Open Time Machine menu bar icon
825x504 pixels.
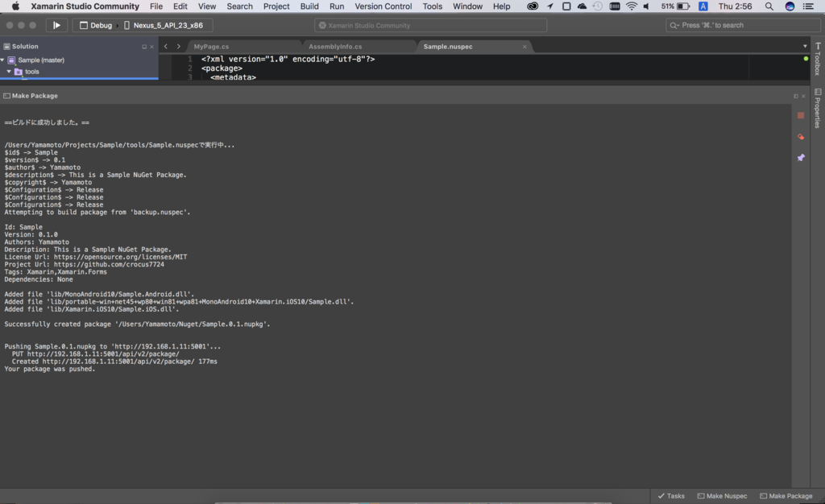(598, 6)
